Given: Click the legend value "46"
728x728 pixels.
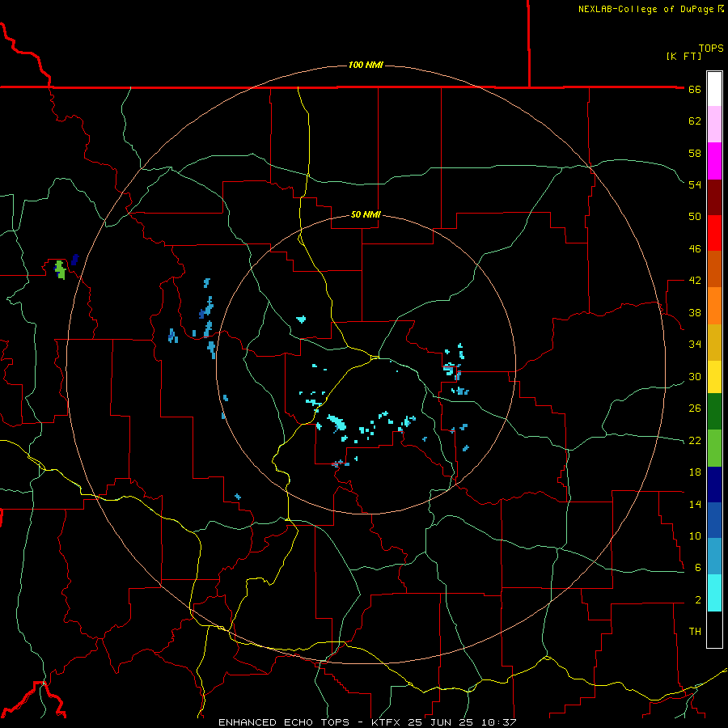Looking at the screenshot, I should pos(695,249).
